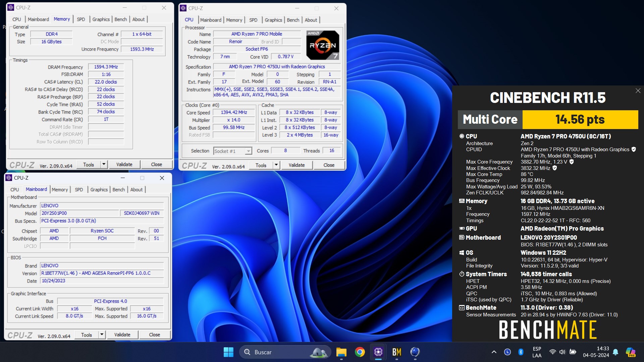
Task: Click Memory module icon in BenchMate
Action: coord(462,201)
